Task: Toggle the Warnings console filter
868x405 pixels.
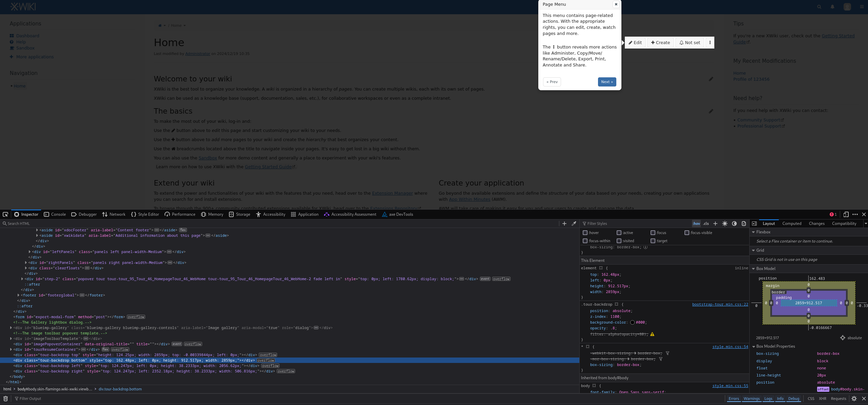Action: (x=752, y=399)
